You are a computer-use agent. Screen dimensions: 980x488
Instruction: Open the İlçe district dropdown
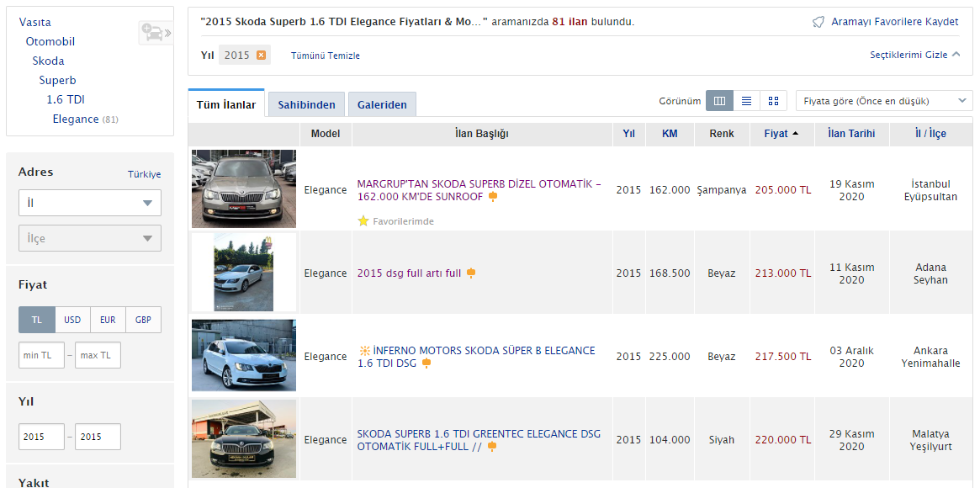[x=90, y=238]
